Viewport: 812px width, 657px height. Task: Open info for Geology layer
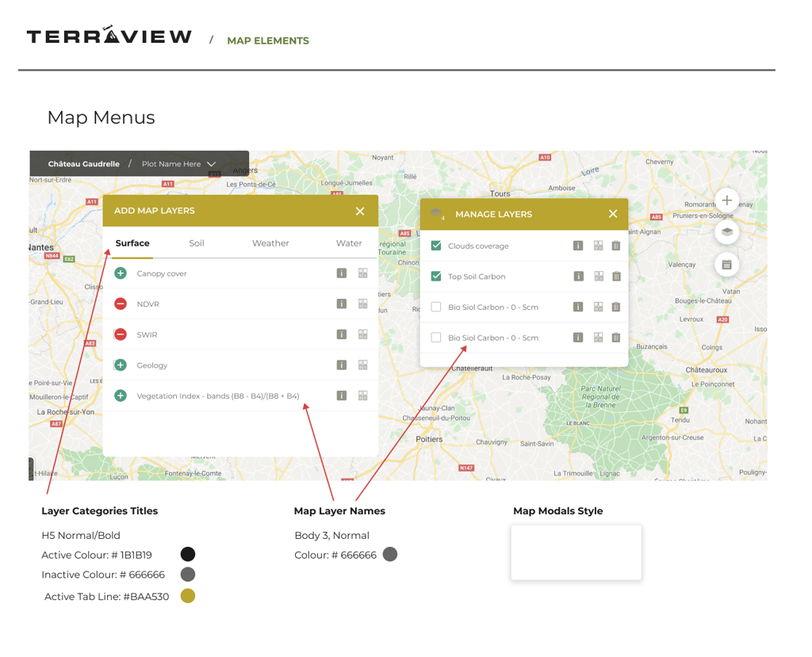pyautogui.click(x=342, y=365)
